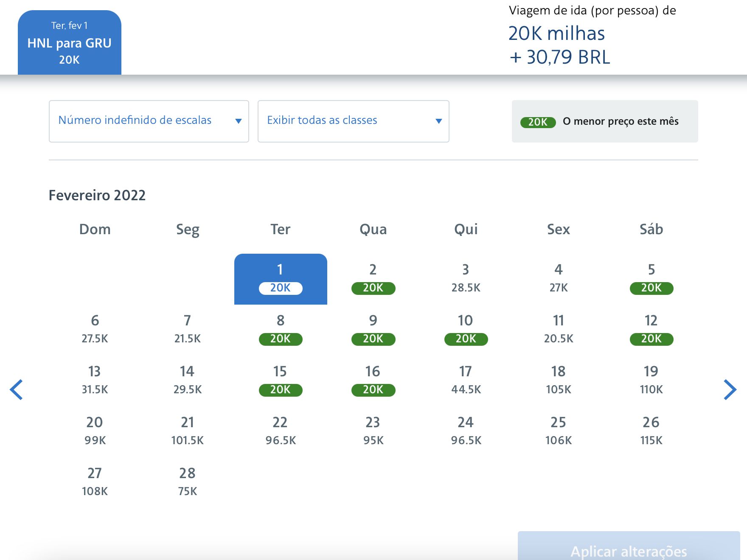Choose February 10 at 20K

coord(466,330)
